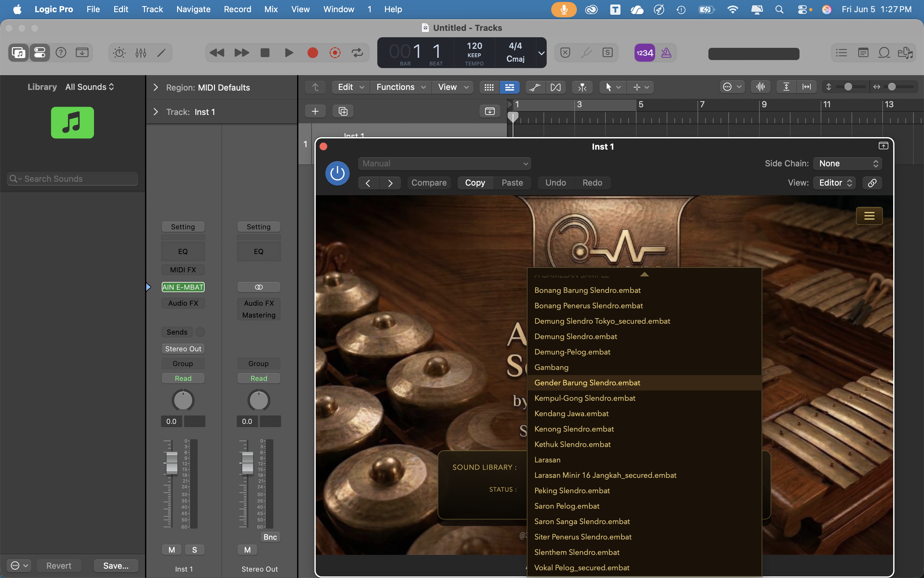
Task: Open Smart Controls dial icon
Action: click(119, 52)
